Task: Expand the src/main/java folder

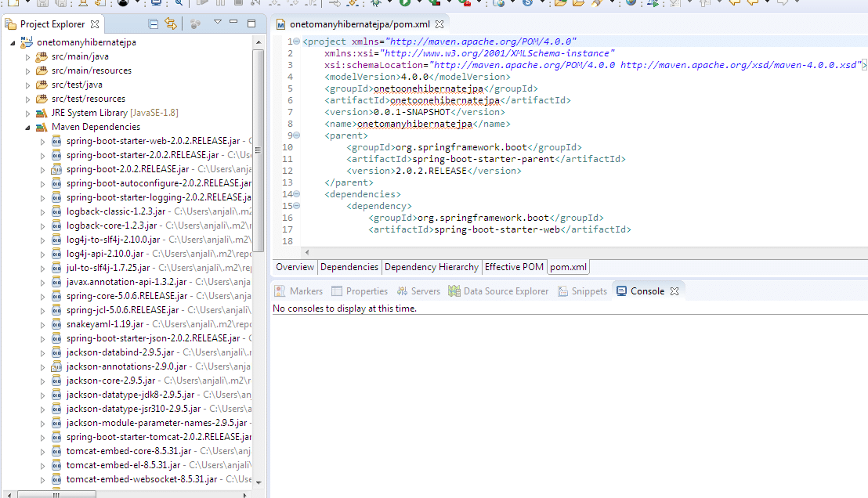Action: [x=28, y=56]
